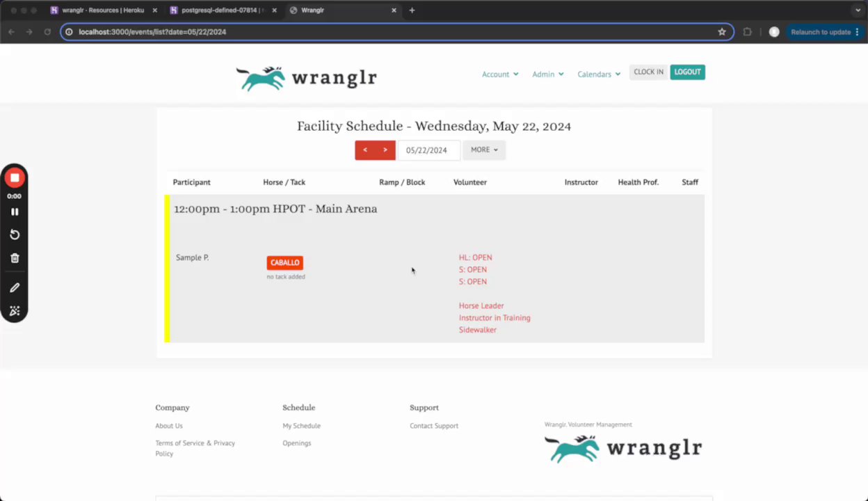
Task: Click the Ramp / Block column header
Action: 402,182
